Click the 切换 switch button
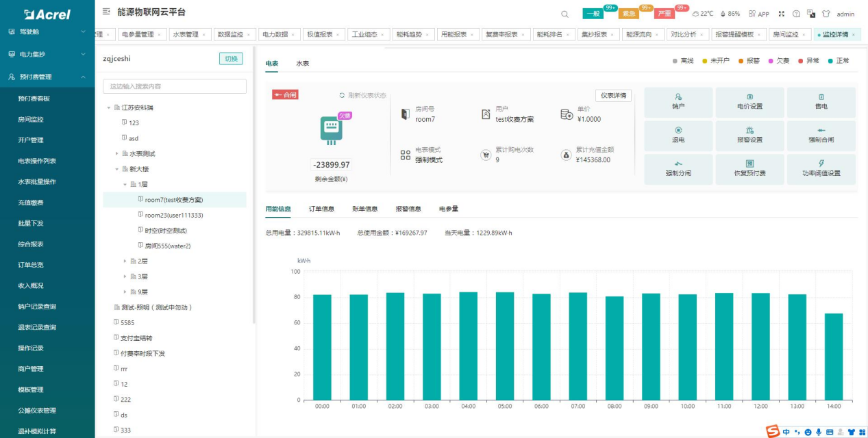The image size is (868, 438). 231,59
